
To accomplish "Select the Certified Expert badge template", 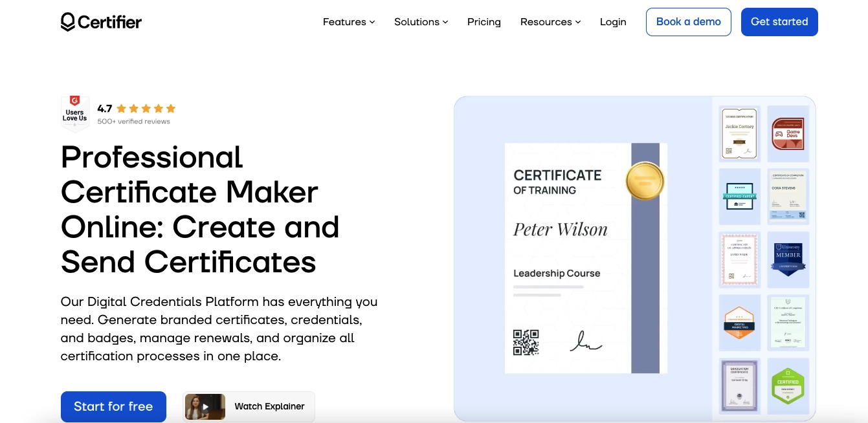I will pyautogui.click(x=739, y=197).
